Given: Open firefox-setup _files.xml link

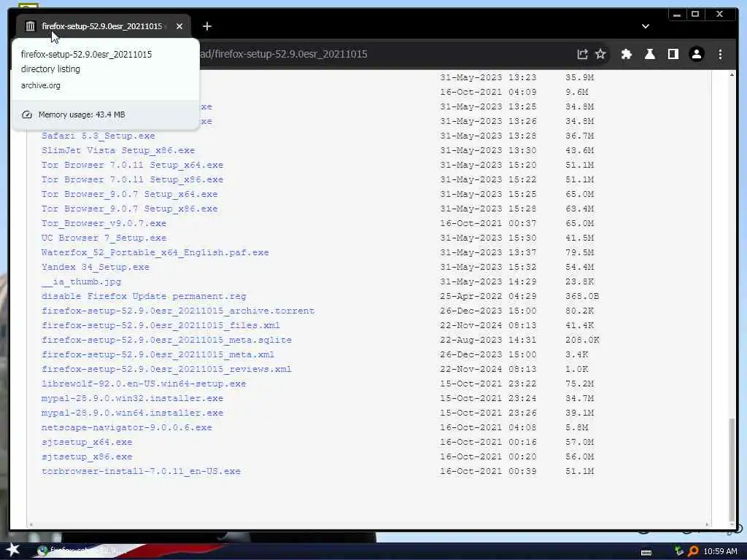Looking at the screenshot, I should tap(161, 325).
